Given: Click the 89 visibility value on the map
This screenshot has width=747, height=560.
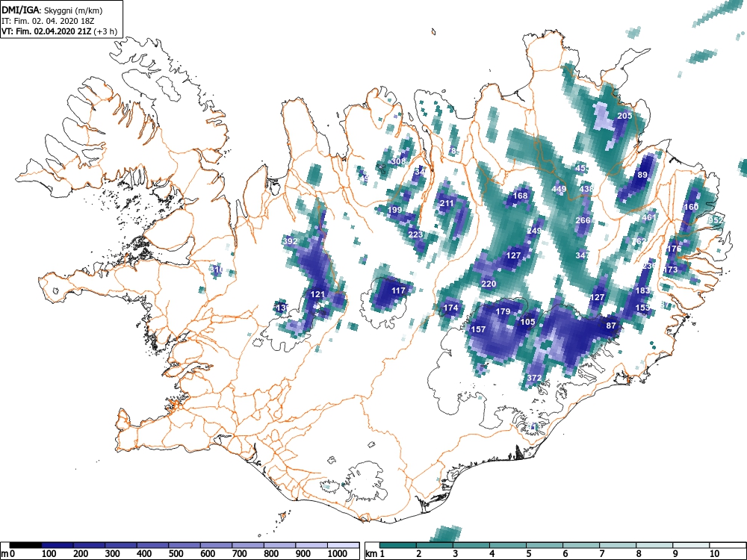Looking at the screenshot, I should pos(642,175).
